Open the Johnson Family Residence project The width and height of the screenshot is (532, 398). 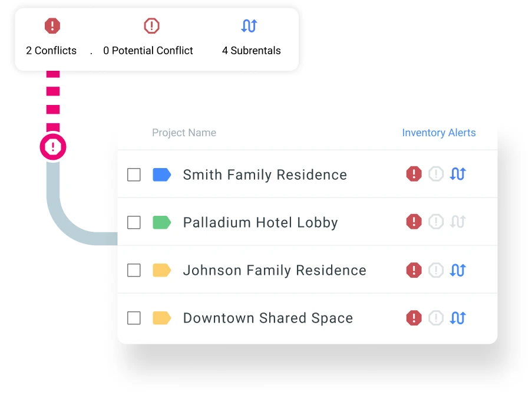point(274,270)
